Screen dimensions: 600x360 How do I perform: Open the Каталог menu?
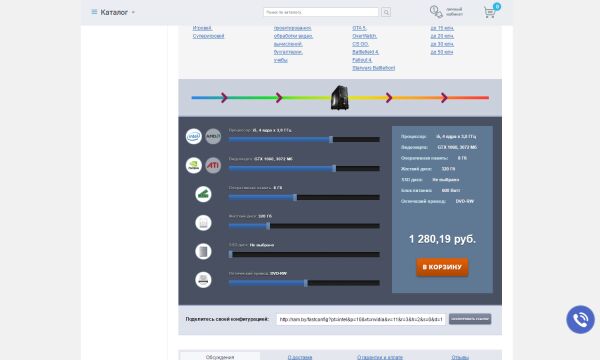113,12
